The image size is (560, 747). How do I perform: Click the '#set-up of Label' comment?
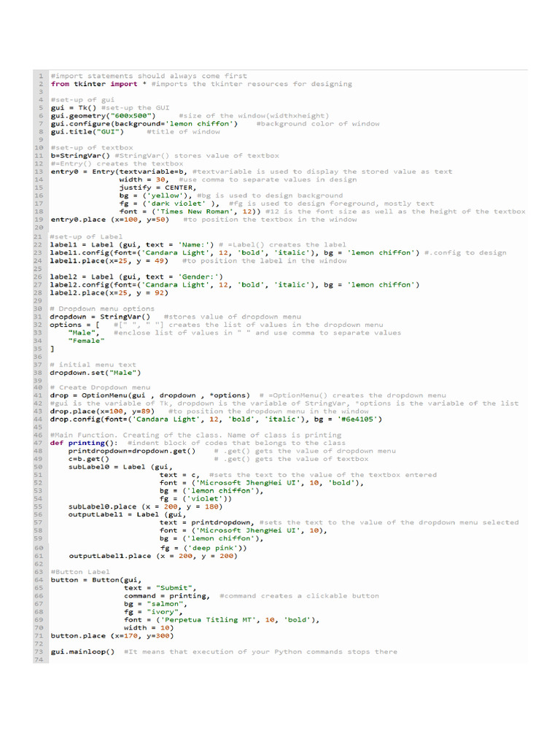point(86,237)
